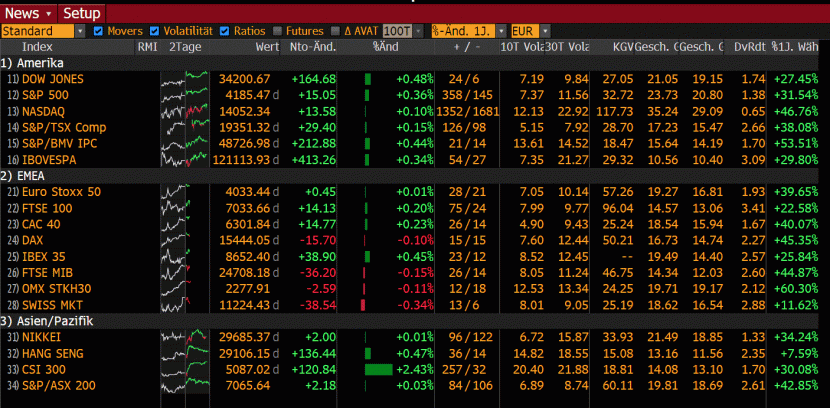Select the CSI 300 +2.43% change
Image resolution: width=830 pixels, height=408 pixels.
pyautogui.click(x=415, y=369)
